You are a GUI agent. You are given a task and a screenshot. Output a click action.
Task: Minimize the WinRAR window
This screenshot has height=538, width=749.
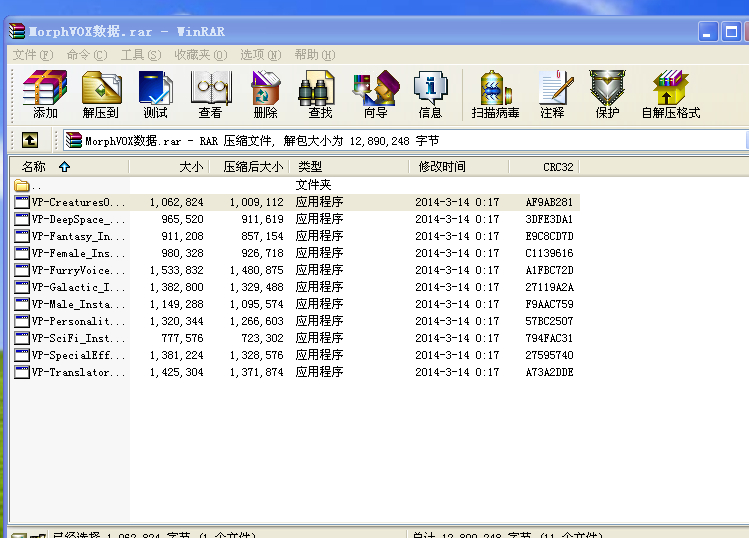[708, 32]
